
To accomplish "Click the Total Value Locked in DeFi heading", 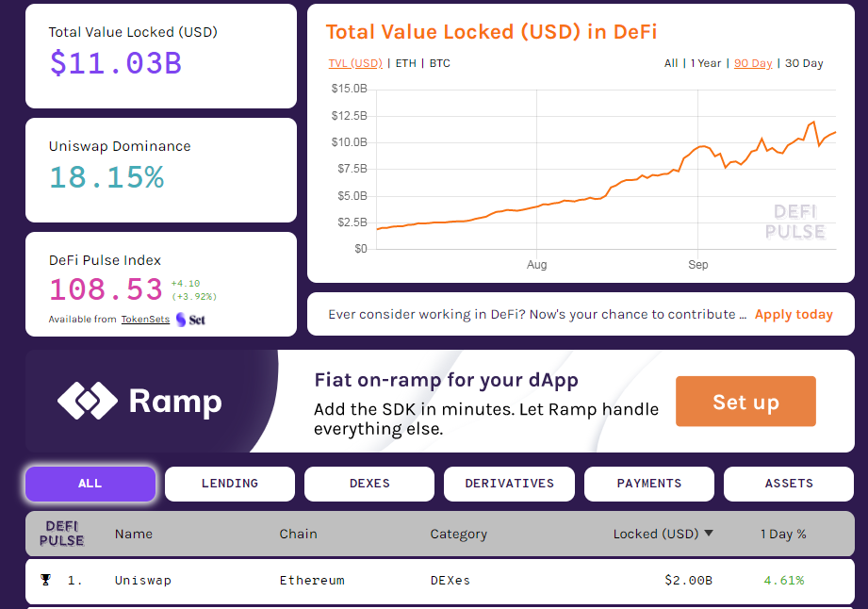I will point(491,31).
